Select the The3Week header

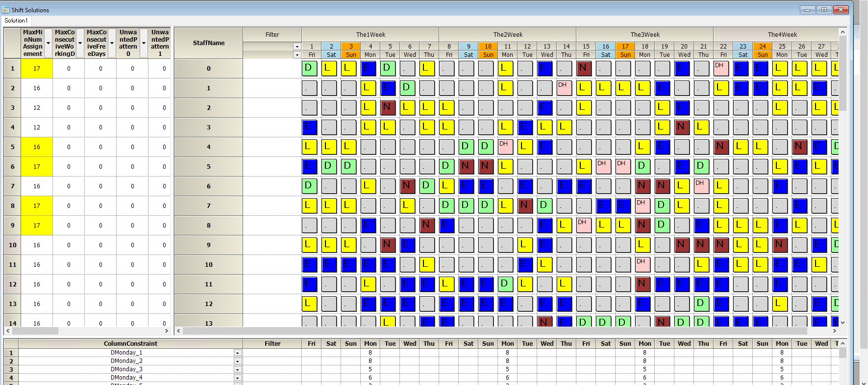pyautogui.click(x=645, y=35)
